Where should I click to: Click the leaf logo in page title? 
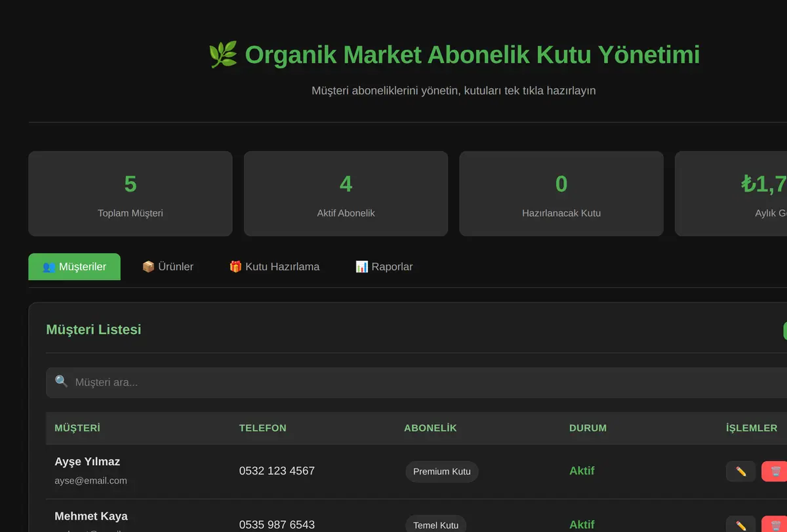pyautogui.click(x=223, y=55)
